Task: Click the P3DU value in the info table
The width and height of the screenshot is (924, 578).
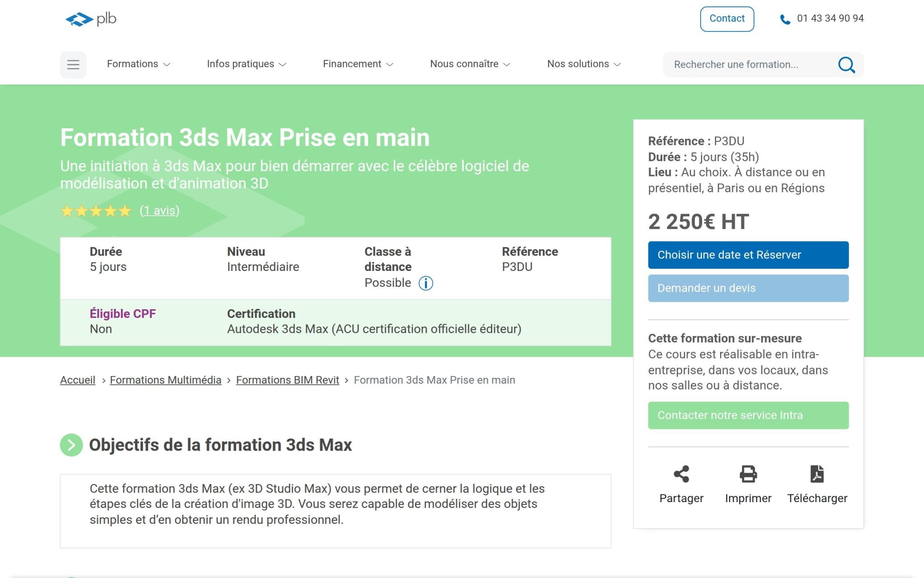Action: 517,267
